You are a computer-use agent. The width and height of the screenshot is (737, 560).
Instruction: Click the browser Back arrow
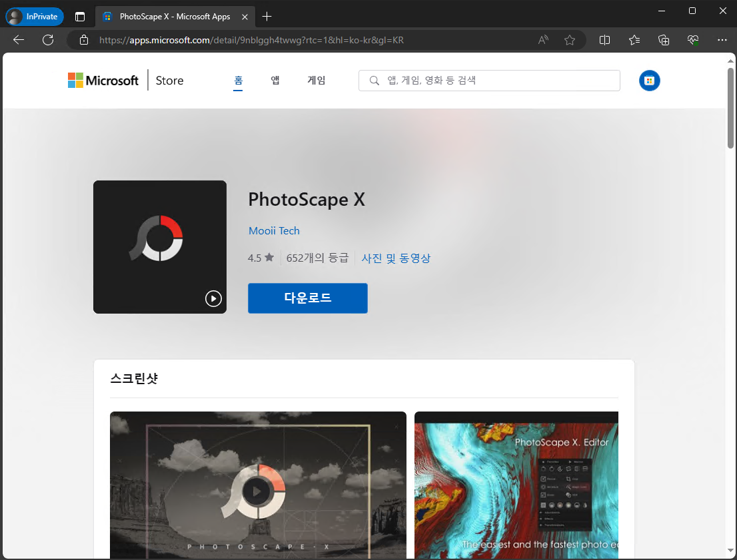coord(18,40)
